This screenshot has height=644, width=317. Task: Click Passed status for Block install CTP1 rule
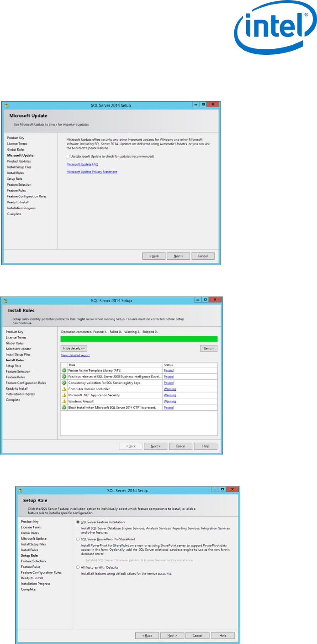point(169,407)
